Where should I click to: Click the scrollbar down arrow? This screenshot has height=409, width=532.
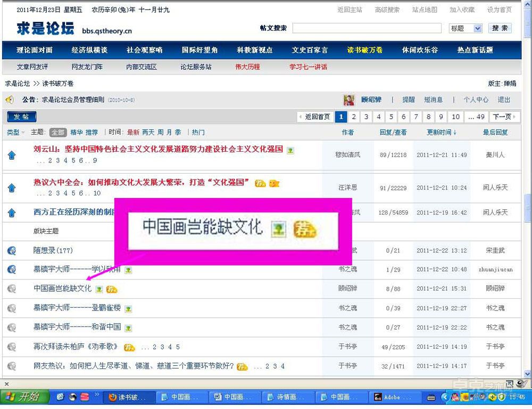point(528,374)
